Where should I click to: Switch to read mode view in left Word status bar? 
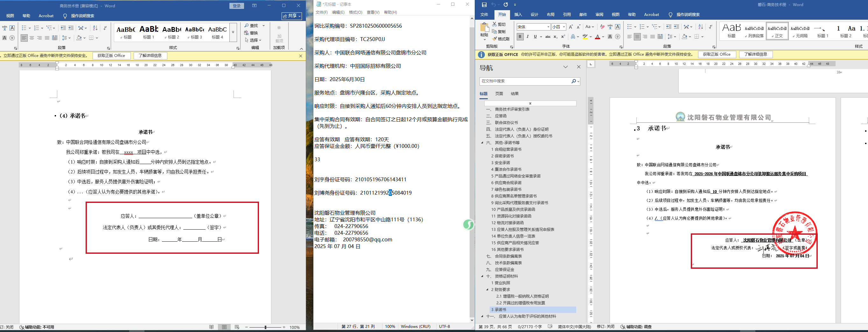[211, 327]
